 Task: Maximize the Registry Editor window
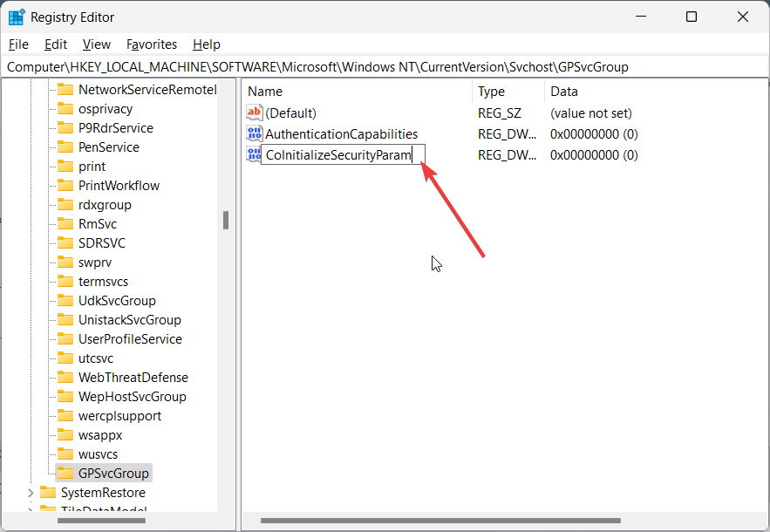(692, 17)
